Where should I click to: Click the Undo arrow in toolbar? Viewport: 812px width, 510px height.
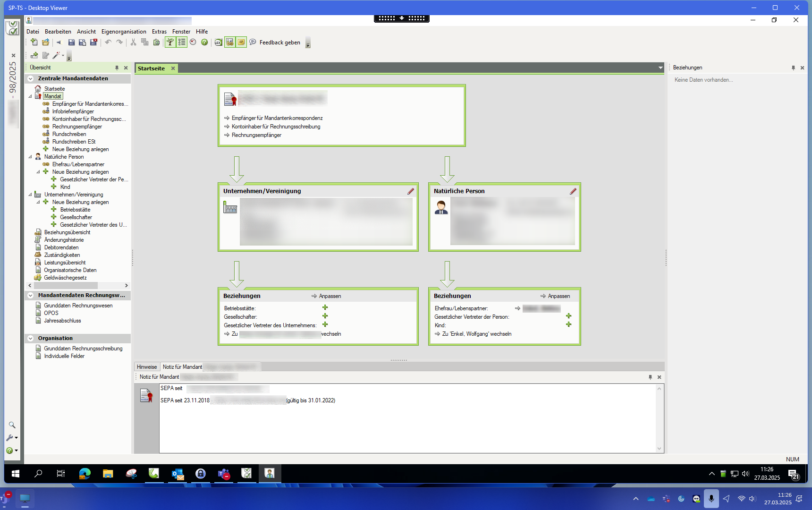point(108,42)
